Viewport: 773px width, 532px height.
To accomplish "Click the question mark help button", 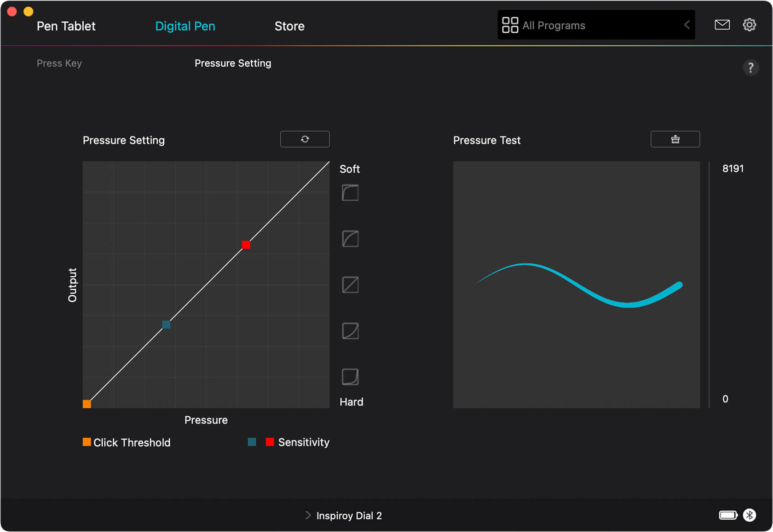I will pyautogui.click(x=750, y=68).
